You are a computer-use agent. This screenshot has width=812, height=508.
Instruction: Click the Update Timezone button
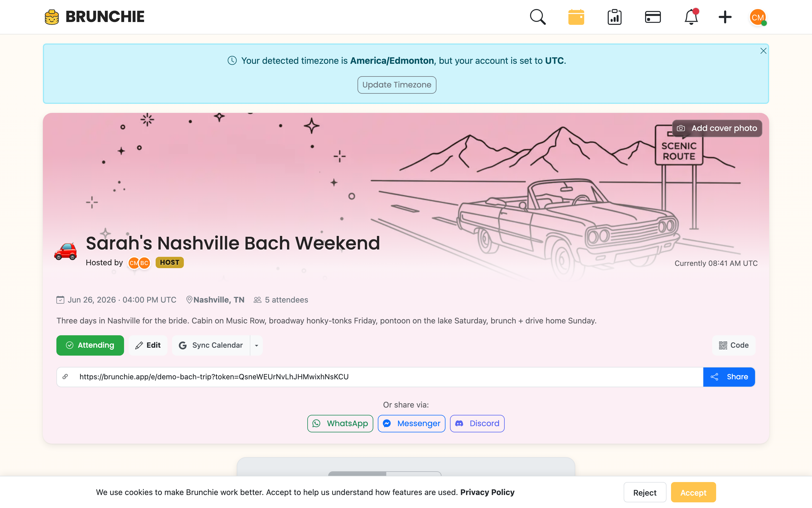[397, 85]
